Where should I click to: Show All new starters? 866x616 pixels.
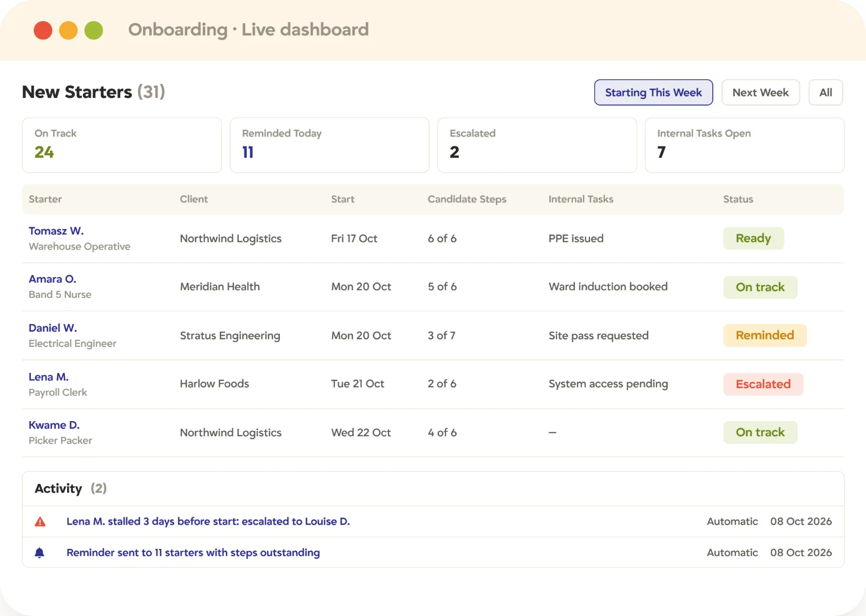point(825,93)
